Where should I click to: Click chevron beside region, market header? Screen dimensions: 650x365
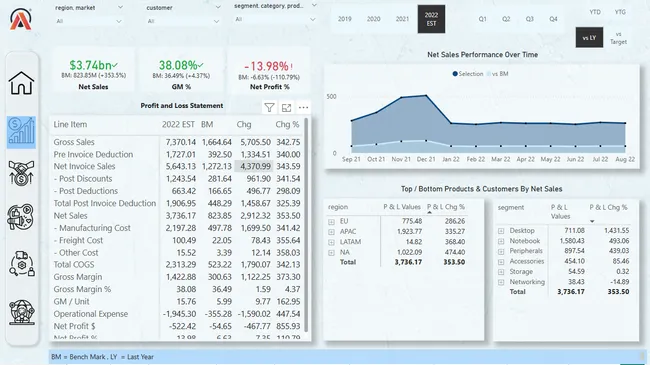tap(120, 7)
